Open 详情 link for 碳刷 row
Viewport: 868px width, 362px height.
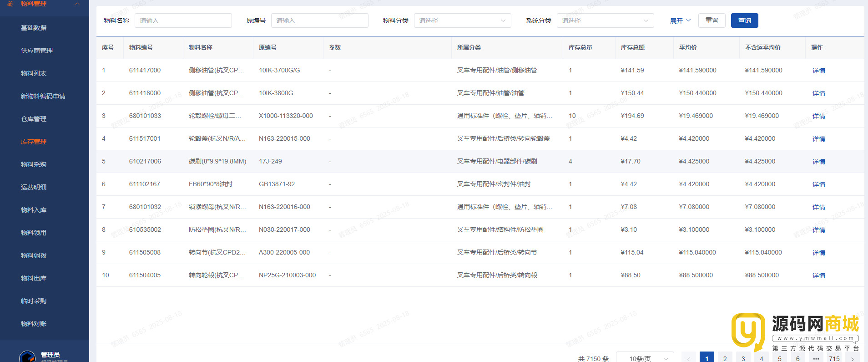(x=818, y=162)
